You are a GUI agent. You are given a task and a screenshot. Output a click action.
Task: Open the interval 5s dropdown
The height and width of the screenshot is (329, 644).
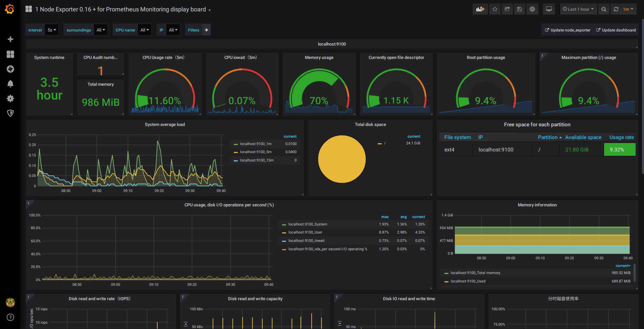point(52,30)
